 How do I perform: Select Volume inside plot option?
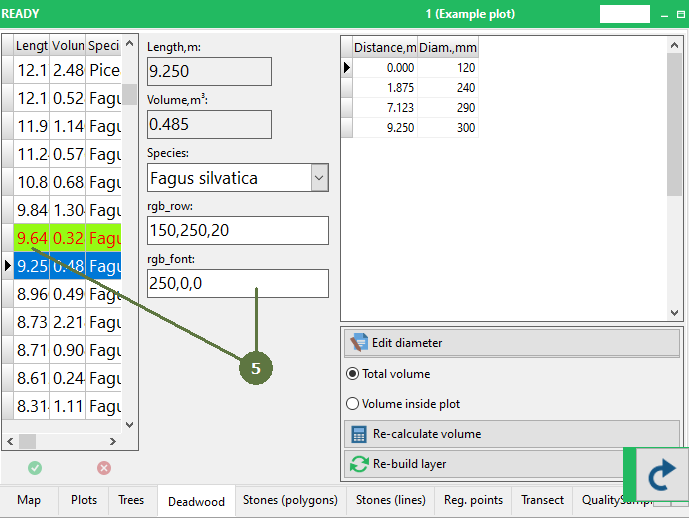click(352, 404)
